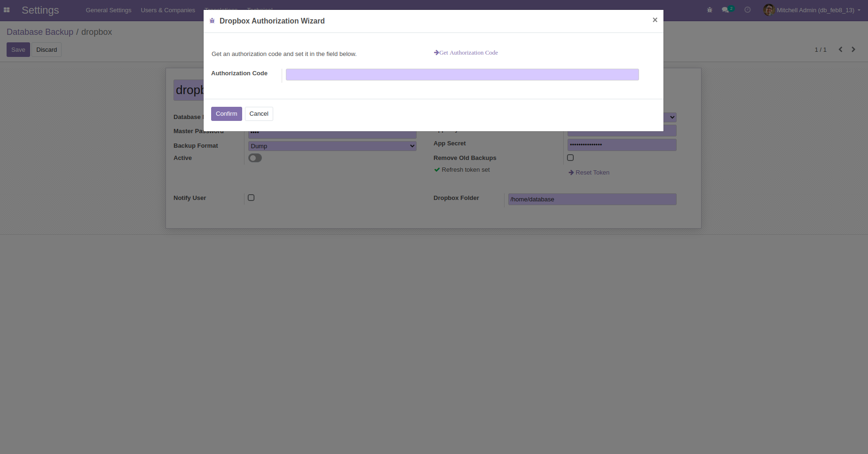Image resolution: width=868 pixels, height=454 pixels.
Task: Open the conversations chat icon
Action: [x=725, y=10]
